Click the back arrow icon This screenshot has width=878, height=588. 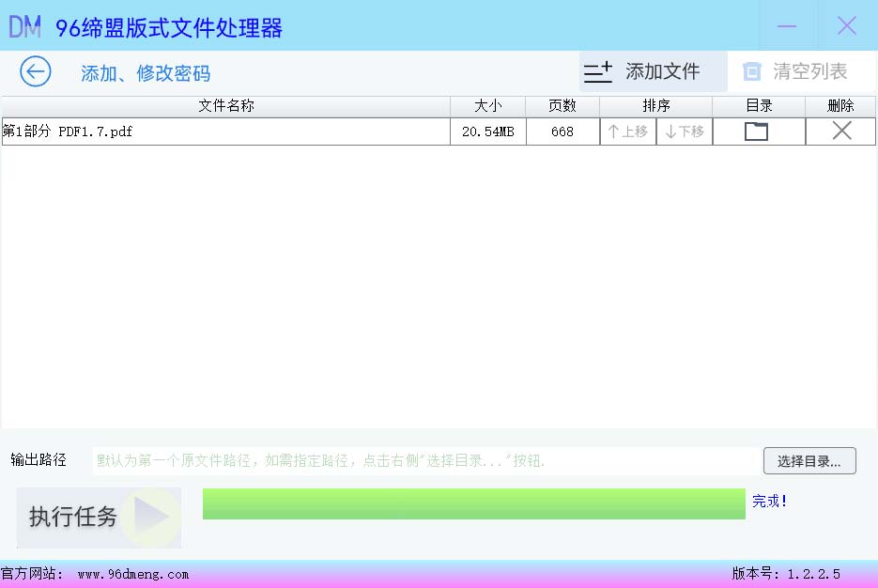[x=36, y=71]
